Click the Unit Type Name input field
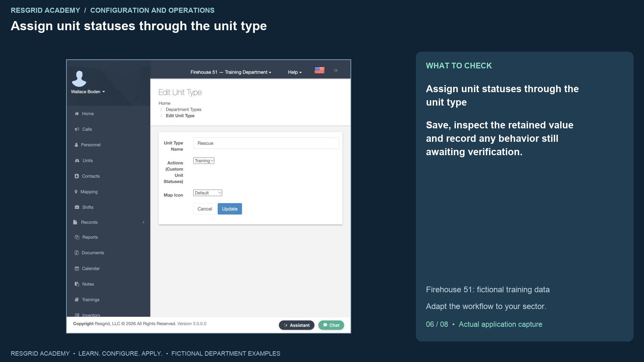The image size is (644, 362). point(266,143)
